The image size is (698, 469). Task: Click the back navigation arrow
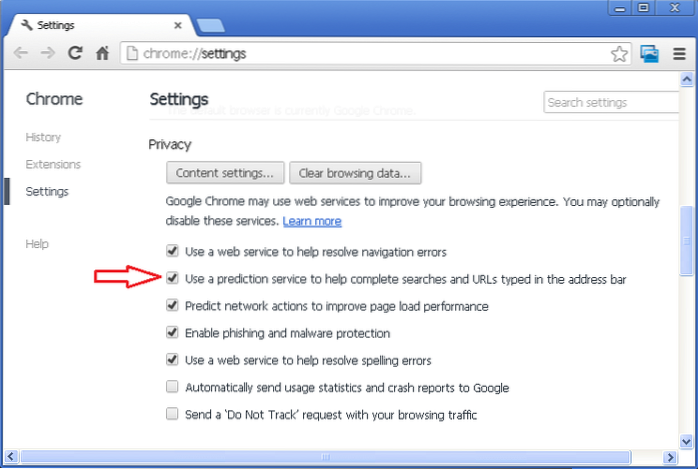[19, 54]
